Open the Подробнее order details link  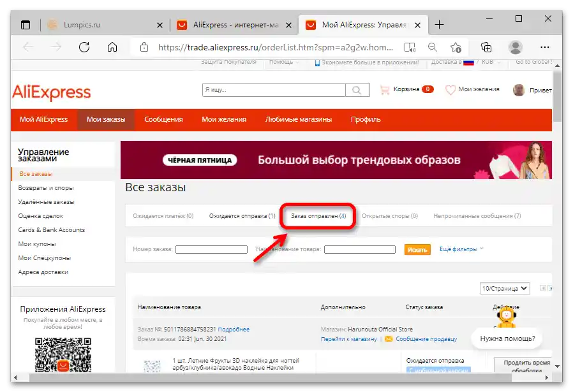234,330
